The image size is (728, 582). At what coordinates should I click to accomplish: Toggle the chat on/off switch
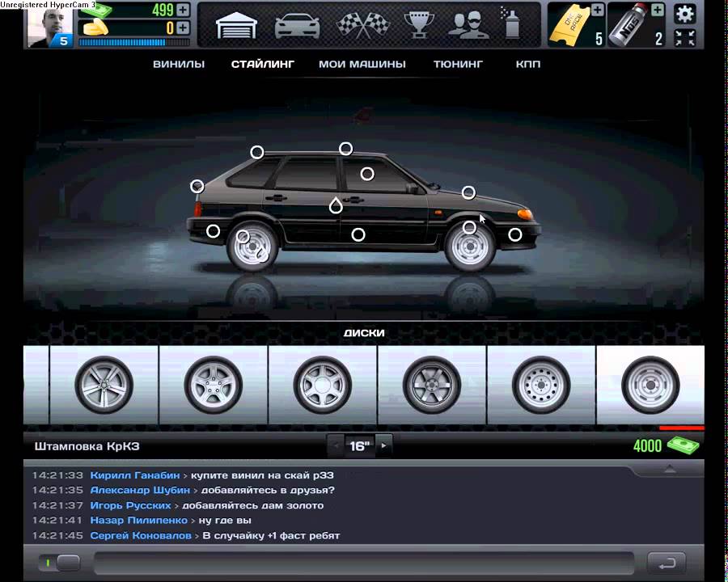click(x=59, y=563)
